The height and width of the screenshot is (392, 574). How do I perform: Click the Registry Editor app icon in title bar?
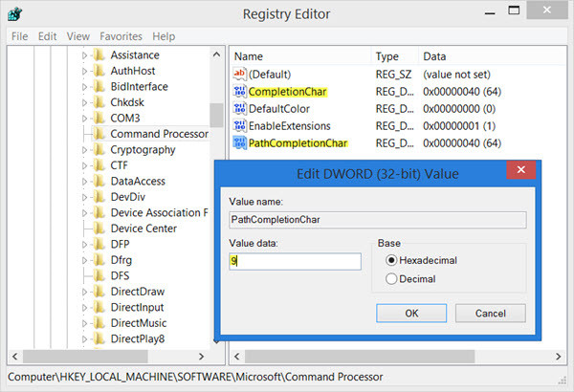pyautogui.click(x=15, y=14)
